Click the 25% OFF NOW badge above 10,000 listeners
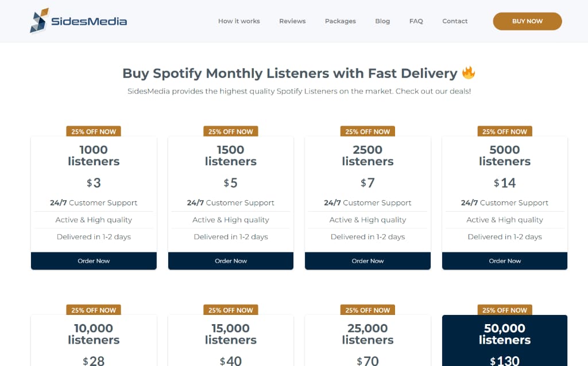 pyautogui.click(x=94, y=310)
